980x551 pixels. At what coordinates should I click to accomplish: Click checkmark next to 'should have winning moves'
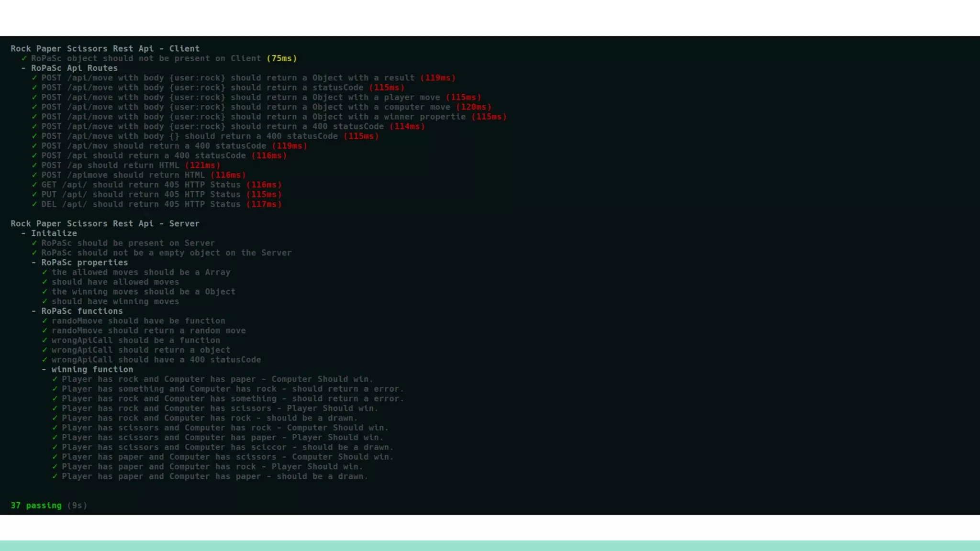pyautogui.click(x=45, y=301)
